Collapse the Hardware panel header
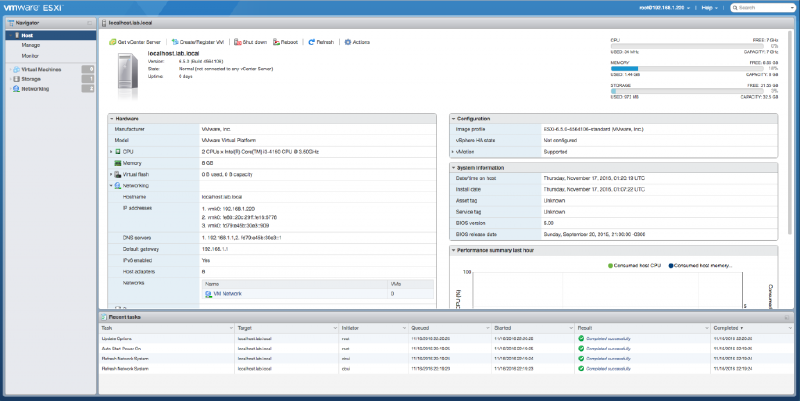The height and width of the screenshot is (401, 800). tap(112, 118)
